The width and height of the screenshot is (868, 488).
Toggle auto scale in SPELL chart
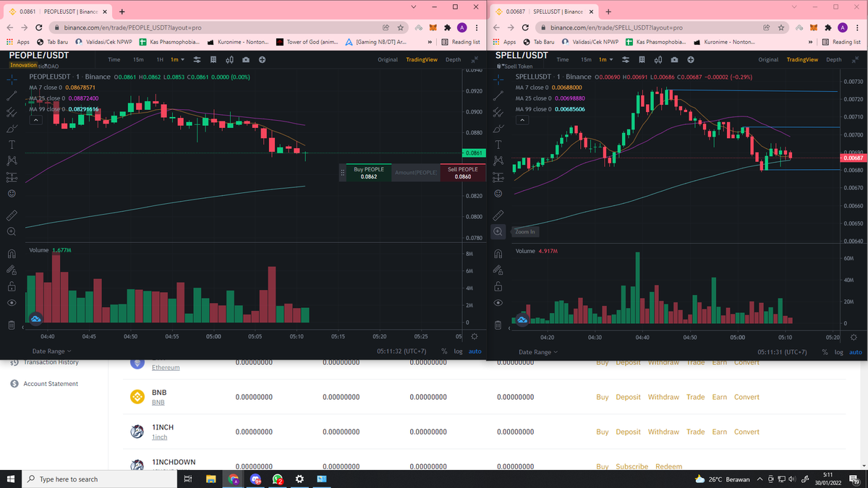pyautogui.click(x=856, y=352)
